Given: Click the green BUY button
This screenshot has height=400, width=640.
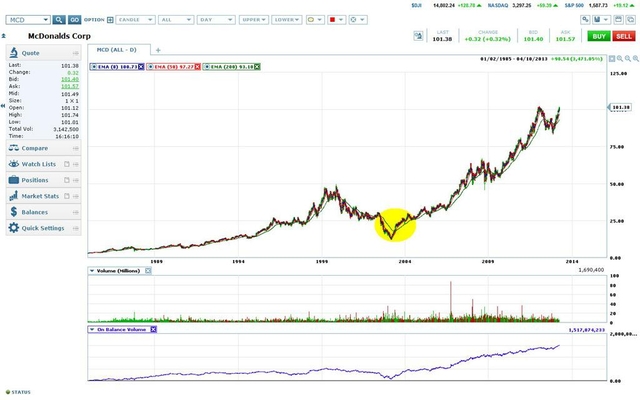Looking at the screenshot, I should pos(599,36).
